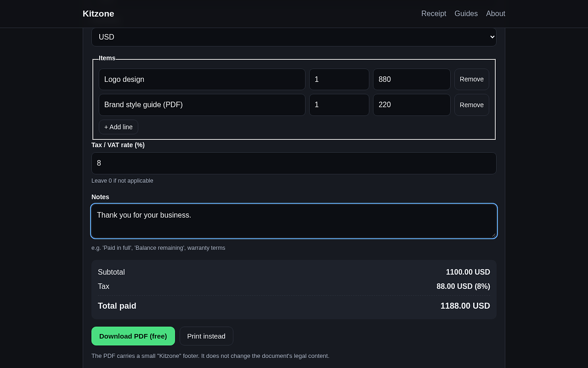Edit Brand style guide (PDF) description
588x368 pixels.
202,105
